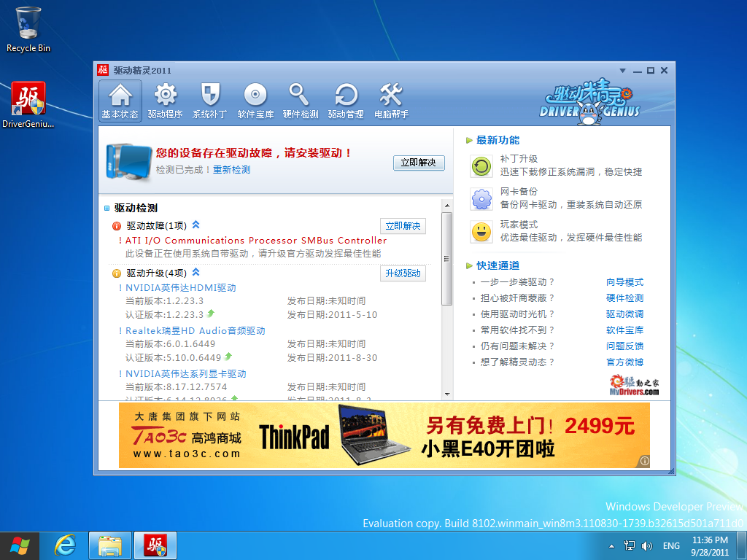Viewport: 747px width, 560px height.
Task: Open the 基本状态 home tab
Action: tap(120, 101)
